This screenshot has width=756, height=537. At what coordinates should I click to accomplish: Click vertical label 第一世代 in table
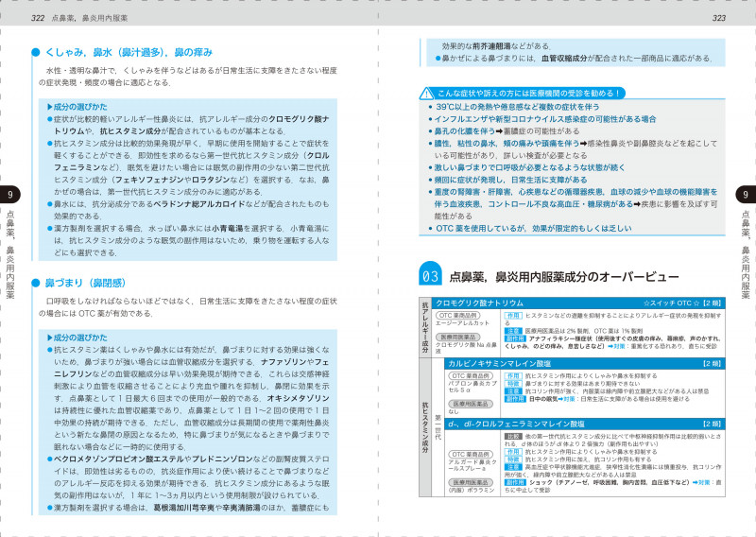pyautogui.click(x=438, y=427)
